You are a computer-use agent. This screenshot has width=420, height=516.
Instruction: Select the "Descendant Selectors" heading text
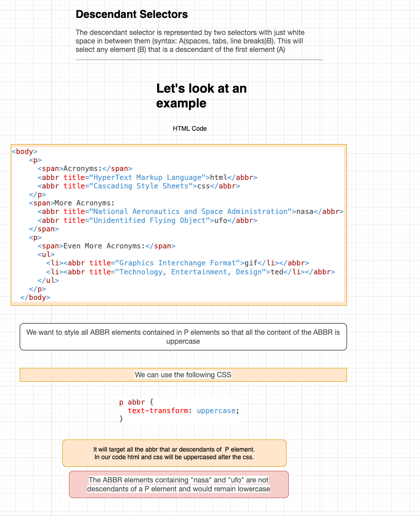tap(132, 14)
